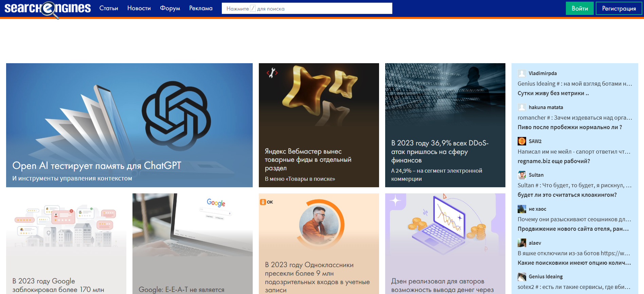Click alaev's profile avatar
This screenshot has width=644, height=294.
pos(522,243)
